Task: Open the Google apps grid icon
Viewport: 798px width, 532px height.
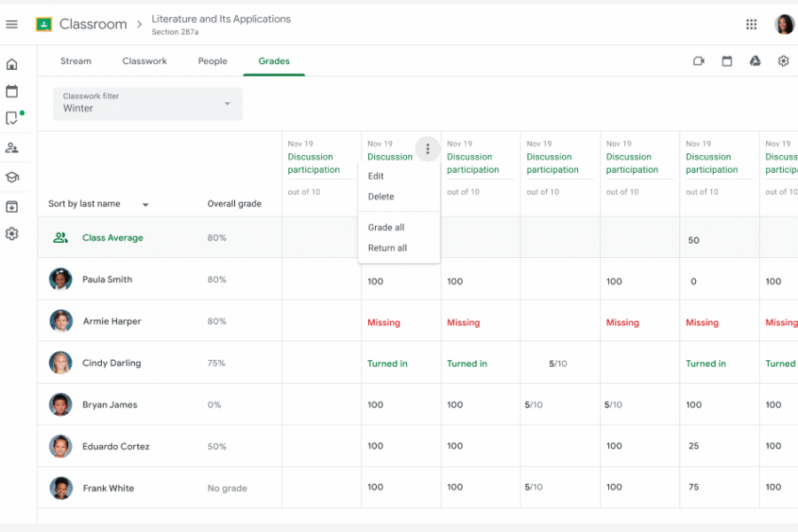Action: [x=751, y=24]
